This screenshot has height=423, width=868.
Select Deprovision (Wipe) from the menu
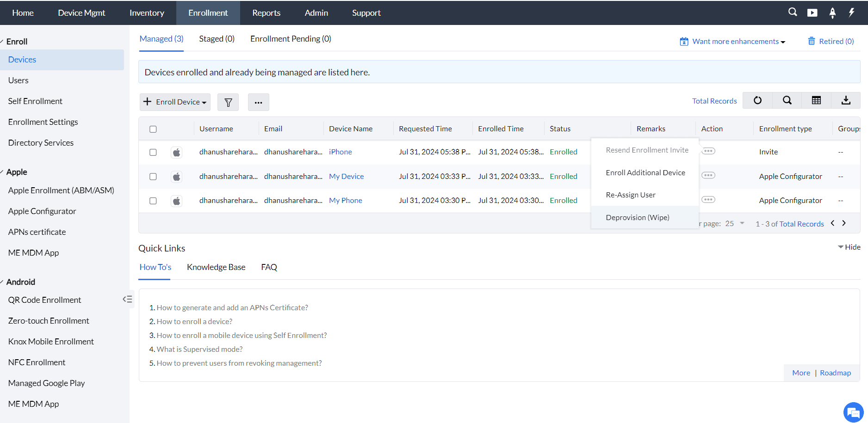(x=637, y=217)
